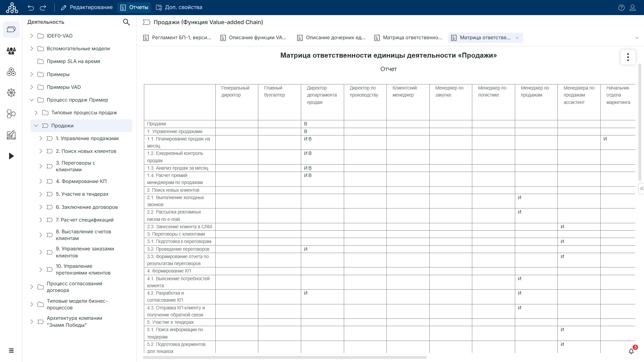
Task: Open the user profile icon
Action: (633, 7)
